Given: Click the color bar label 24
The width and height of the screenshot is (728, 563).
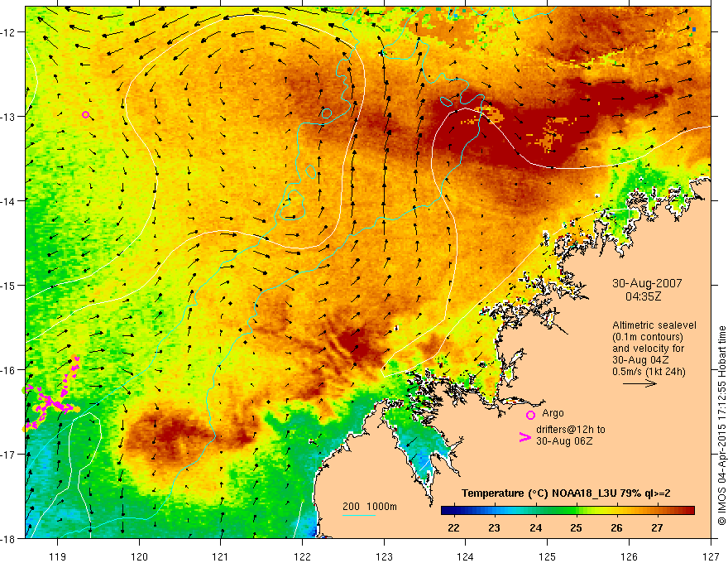Looking at the screenshot, I should click(535, 527).
